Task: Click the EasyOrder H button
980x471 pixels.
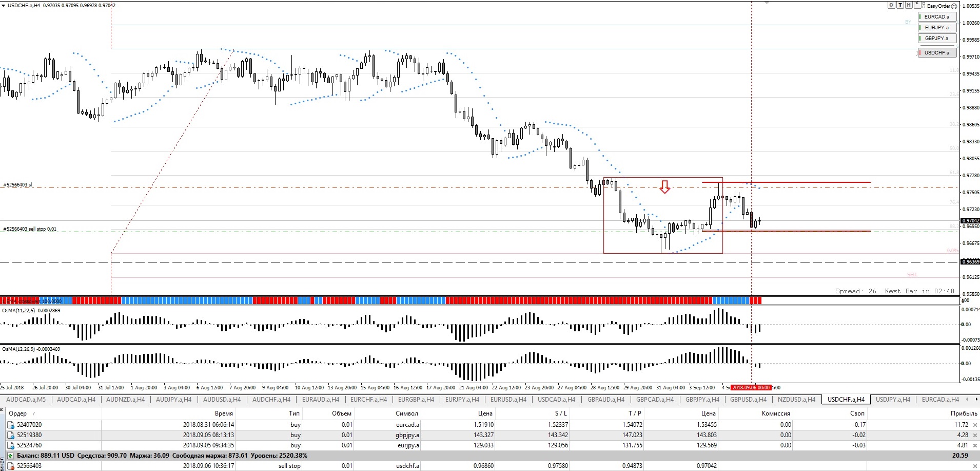Action: 909,5
